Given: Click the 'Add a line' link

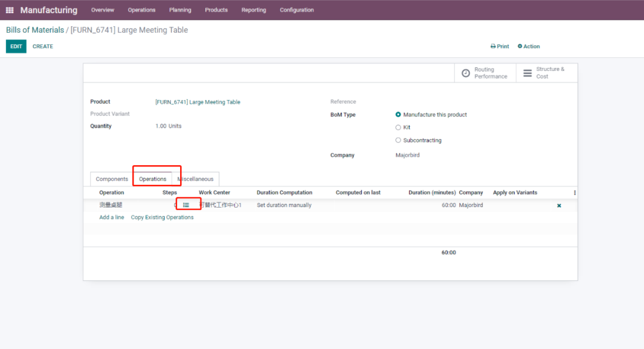Looking at the screenshot, I should pos(112,218).
